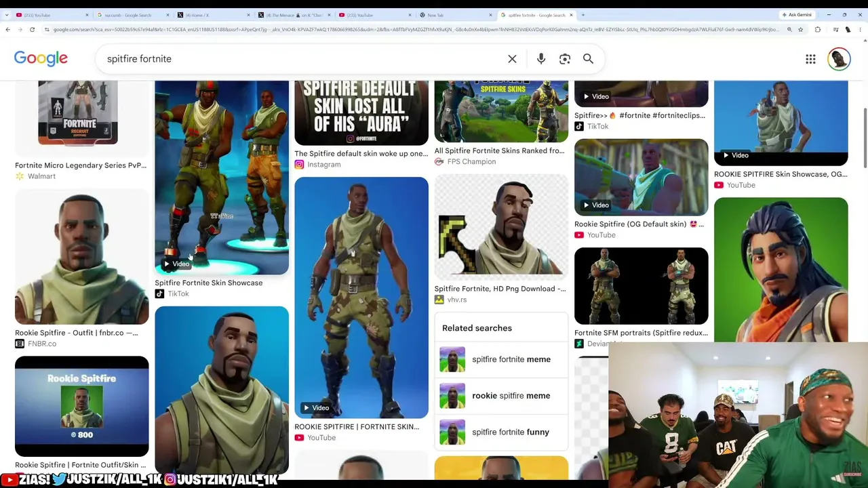
Task: Open the Walmart source link
Action: click(41, 176)
